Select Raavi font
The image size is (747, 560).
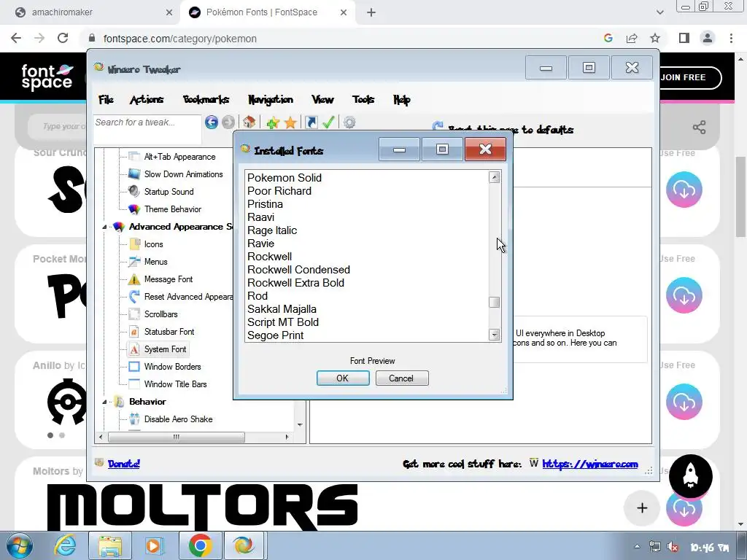click(260, 217)
